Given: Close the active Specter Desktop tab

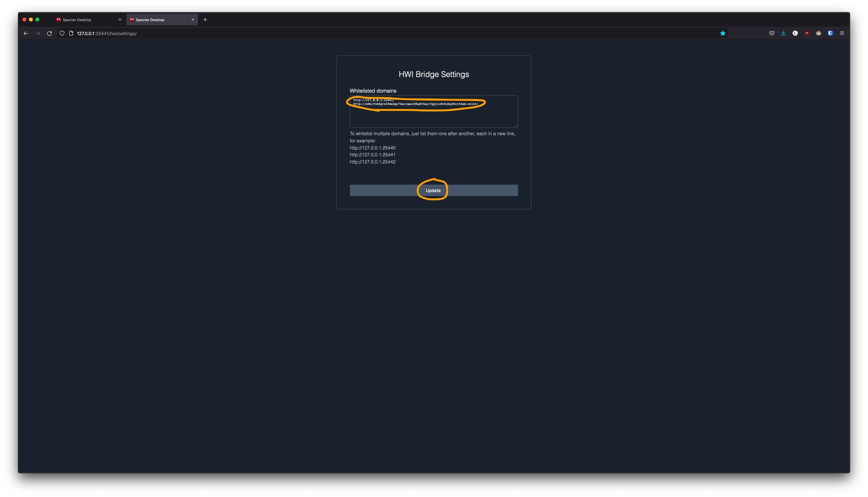Looking at the screenshot, I should click(193, 20).
